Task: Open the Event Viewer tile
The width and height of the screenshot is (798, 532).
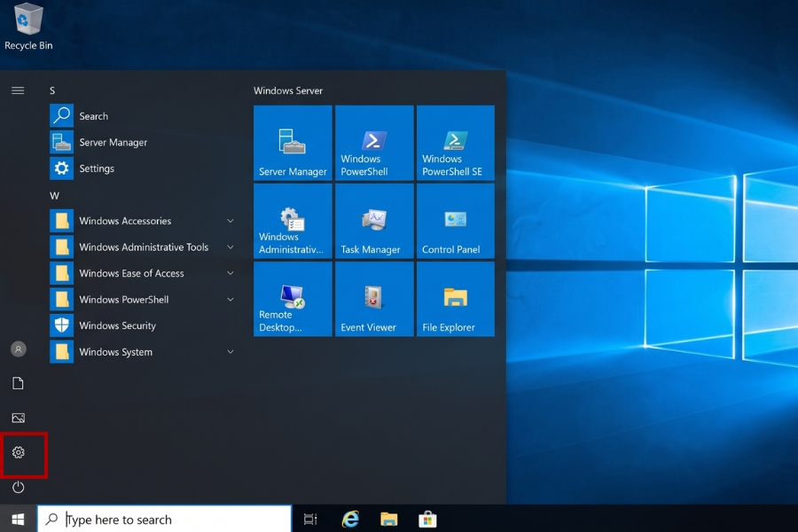Action: point(374,299)
